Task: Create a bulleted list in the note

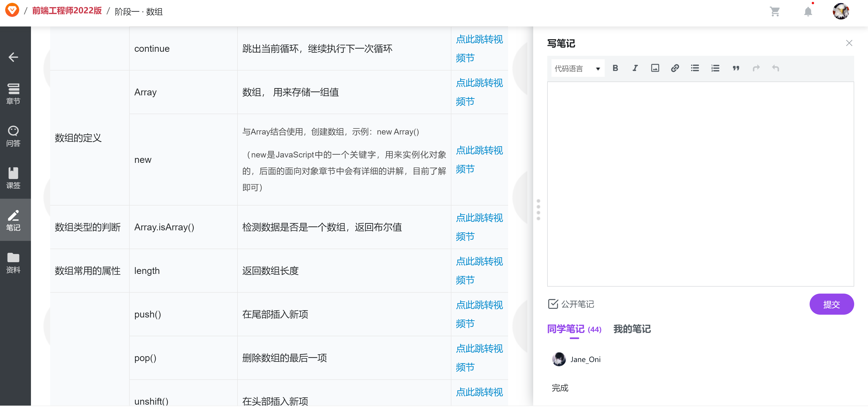Action: (695, 68)
